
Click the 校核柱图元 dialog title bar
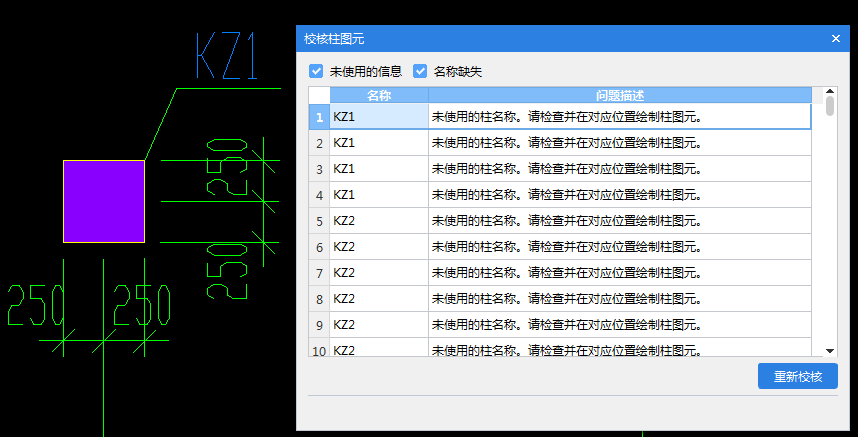(x=572, y=38)
